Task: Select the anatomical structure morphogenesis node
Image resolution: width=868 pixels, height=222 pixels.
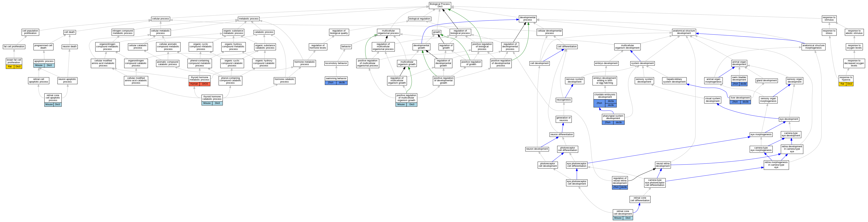Action: pos(813,47)
